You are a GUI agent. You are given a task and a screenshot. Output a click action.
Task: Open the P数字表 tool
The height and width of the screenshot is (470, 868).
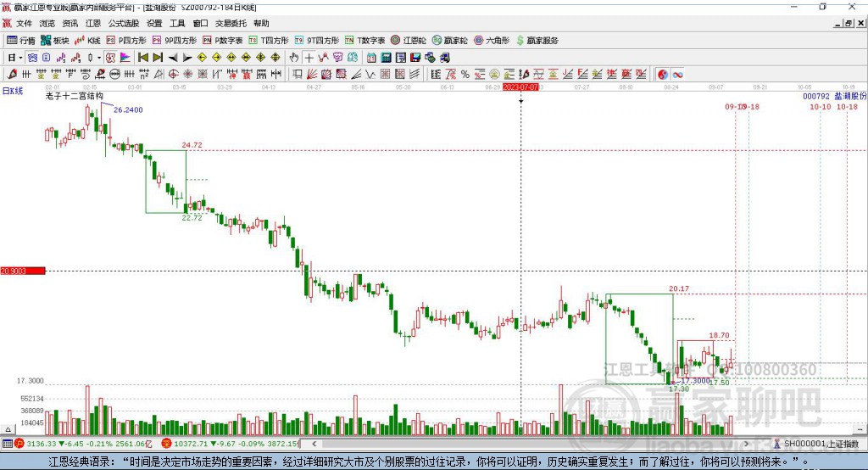coord(223,41)
